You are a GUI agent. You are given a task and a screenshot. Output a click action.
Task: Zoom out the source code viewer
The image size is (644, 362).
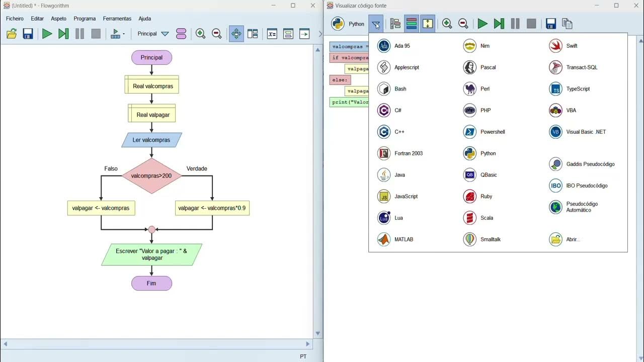463,24
